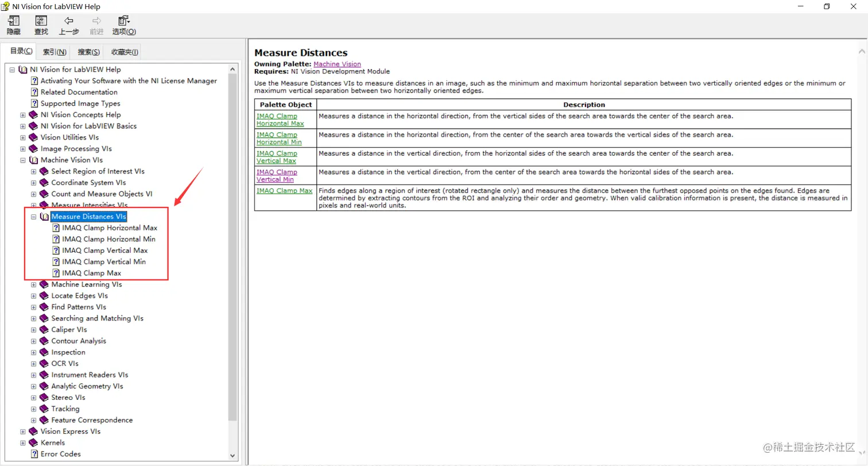Click the book icon beside Locate Edges VIs
The image size is (868, 466).
coord(45,296)
